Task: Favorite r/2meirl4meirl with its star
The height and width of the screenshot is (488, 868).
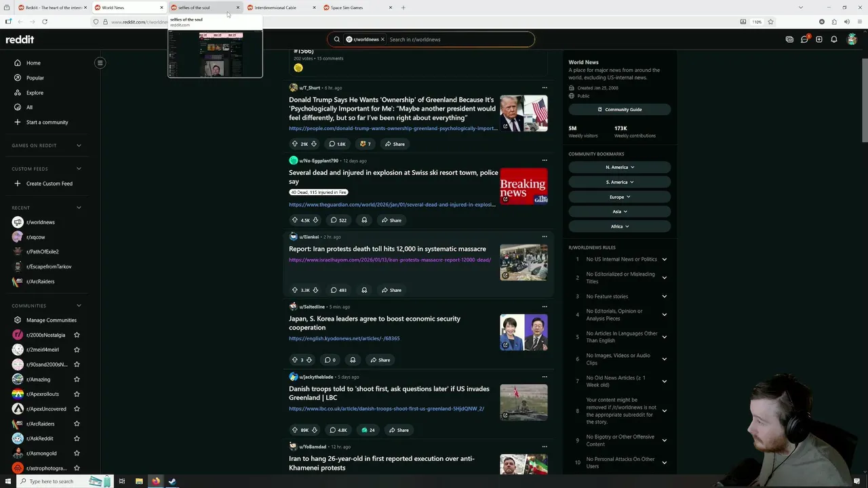Action: point(77,350)
